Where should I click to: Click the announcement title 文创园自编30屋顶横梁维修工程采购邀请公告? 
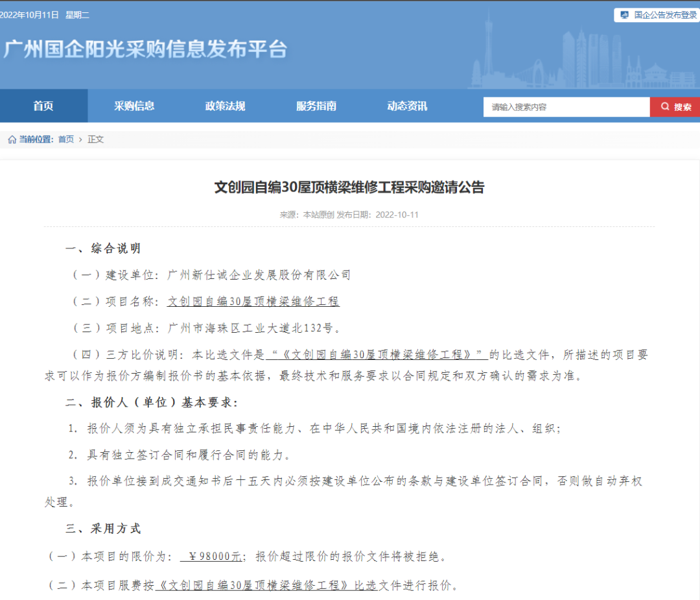tap(350, 187)
